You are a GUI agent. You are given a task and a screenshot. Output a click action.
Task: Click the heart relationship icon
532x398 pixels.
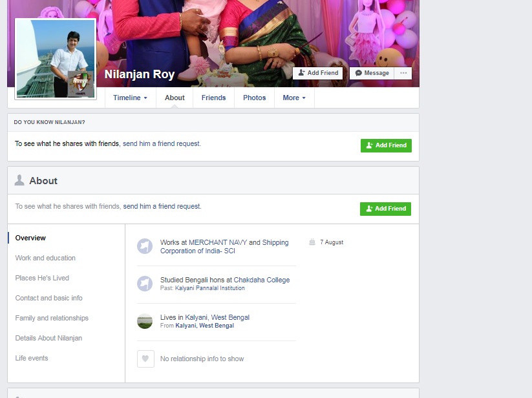tap(145, 359)
